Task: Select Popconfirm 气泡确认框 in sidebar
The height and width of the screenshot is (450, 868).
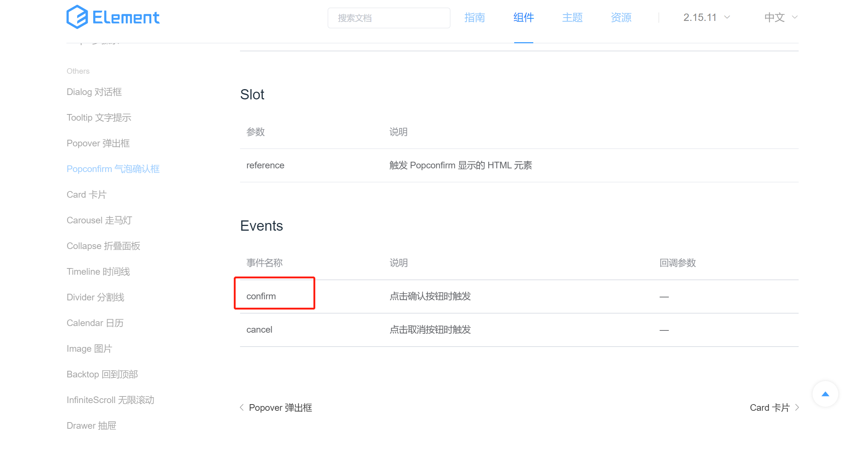Action: (113, 169)
